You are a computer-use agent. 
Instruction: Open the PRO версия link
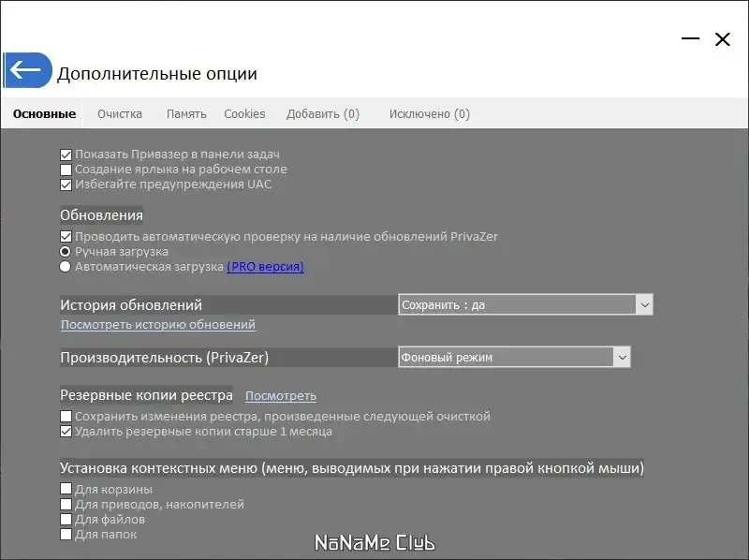tap(265, 266)
